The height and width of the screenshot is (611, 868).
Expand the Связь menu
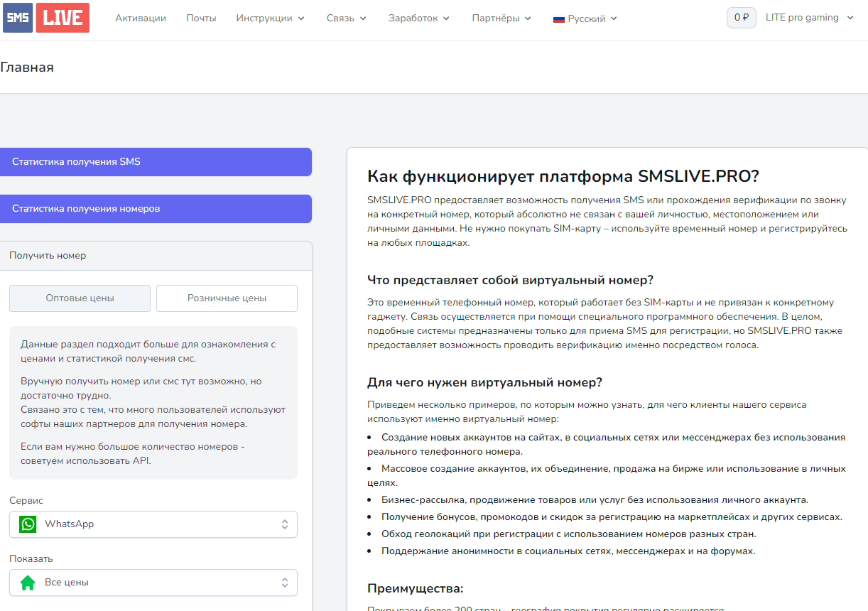pos(347,18)
